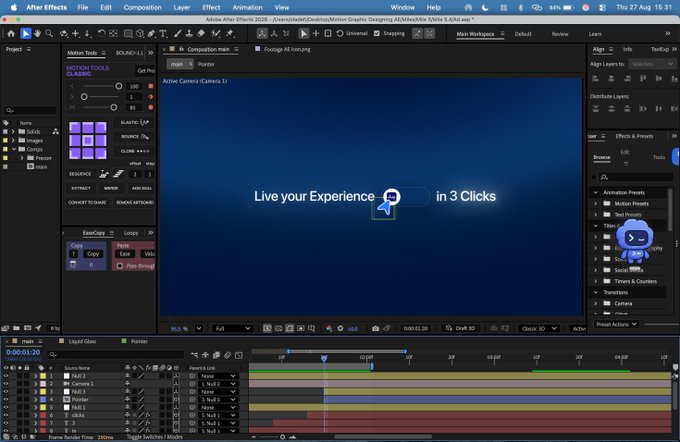The height and width of the screenshot is (442, 680).
Task: Click the Toggle Transparency Grid icon
Action: tap(278, 328)
